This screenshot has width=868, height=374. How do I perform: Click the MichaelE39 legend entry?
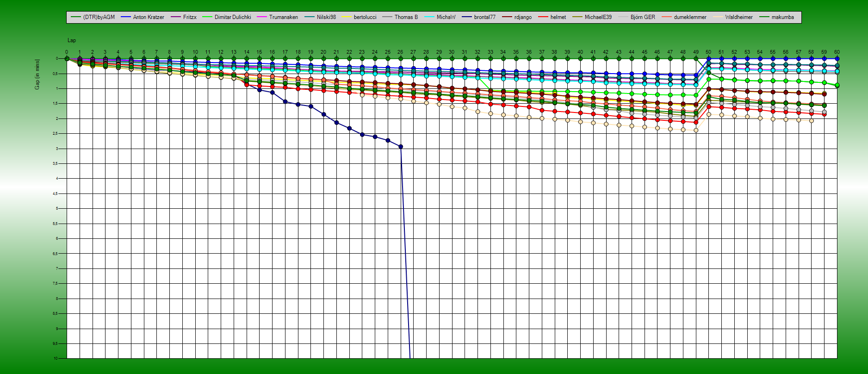click(x=598, y=17)
